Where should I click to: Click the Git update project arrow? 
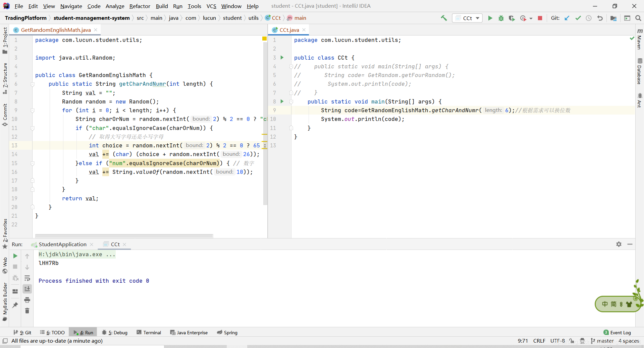click(567, 18)
